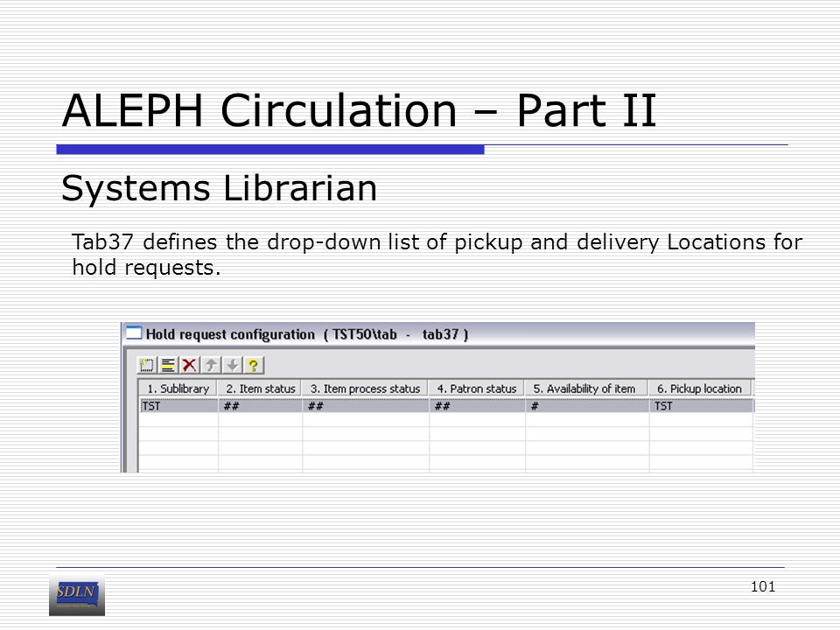Select the '4. Patron status' column header

[477, 388]
